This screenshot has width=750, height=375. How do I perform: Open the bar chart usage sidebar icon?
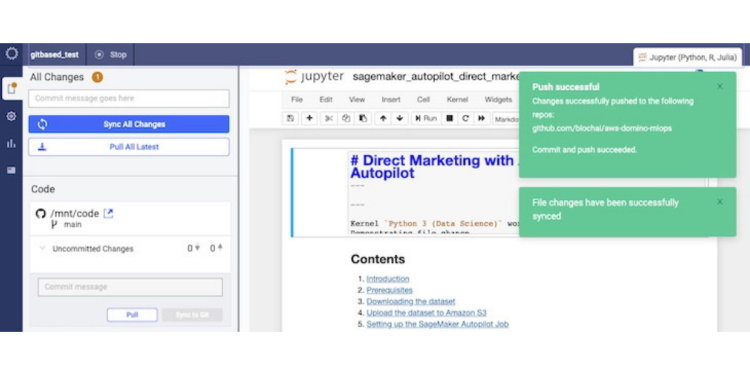11,143
